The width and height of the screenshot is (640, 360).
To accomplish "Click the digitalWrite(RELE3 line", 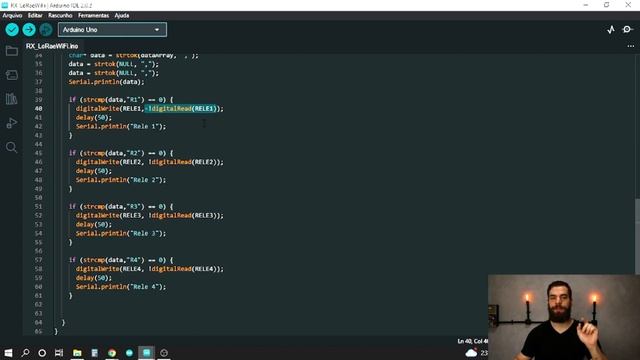I will [x=150, y=216].
